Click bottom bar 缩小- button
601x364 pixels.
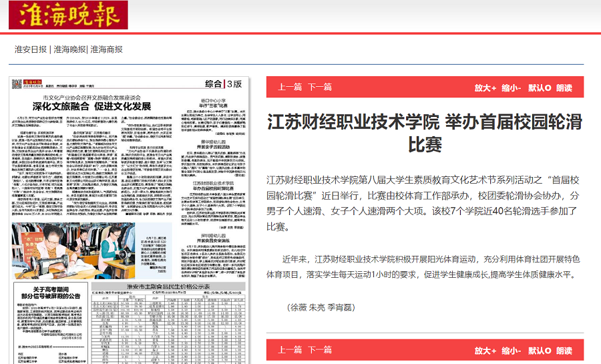tap(512, 351)
